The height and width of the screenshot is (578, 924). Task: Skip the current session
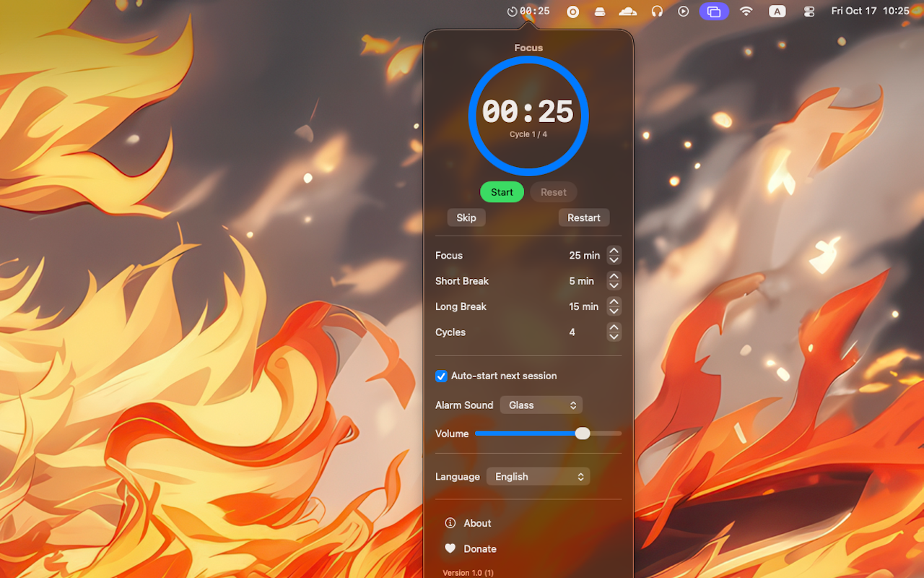(x=466, y=217)
